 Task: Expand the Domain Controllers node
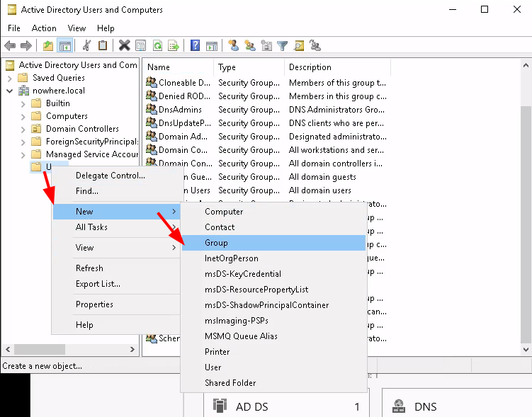23,129
